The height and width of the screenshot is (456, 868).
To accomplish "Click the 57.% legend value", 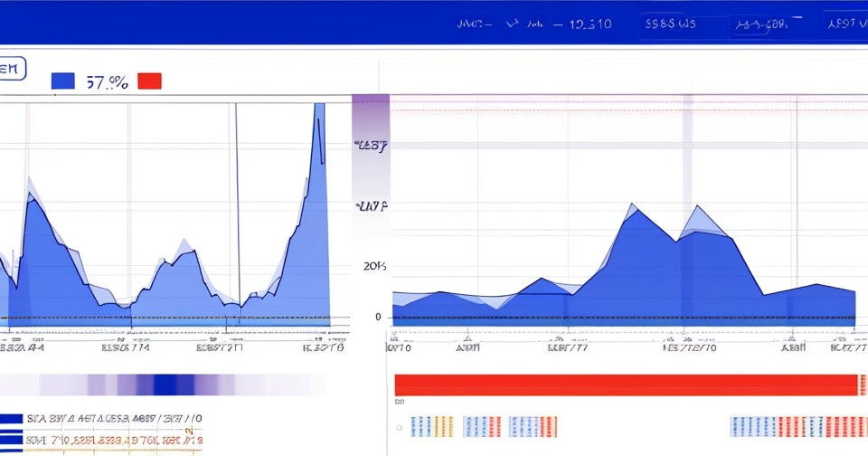I will click(107, 82).
